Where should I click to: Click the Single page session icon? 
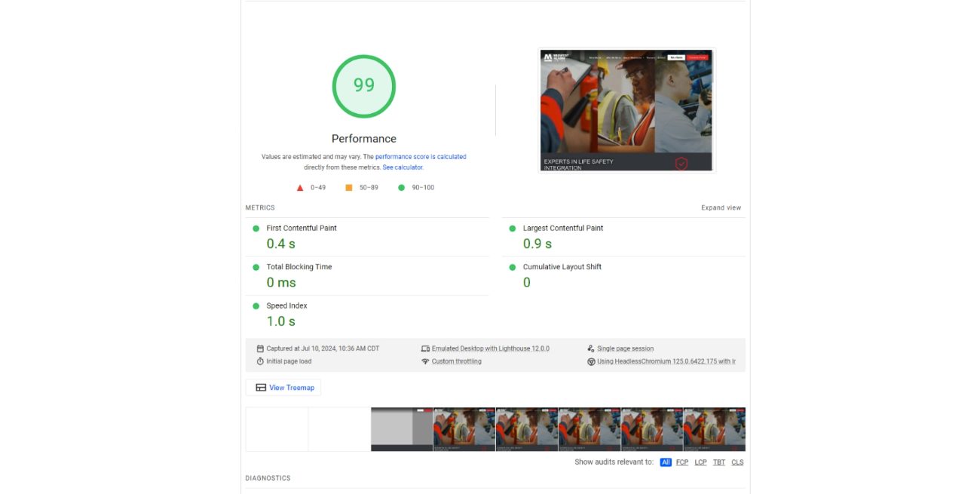coord(591,349)
